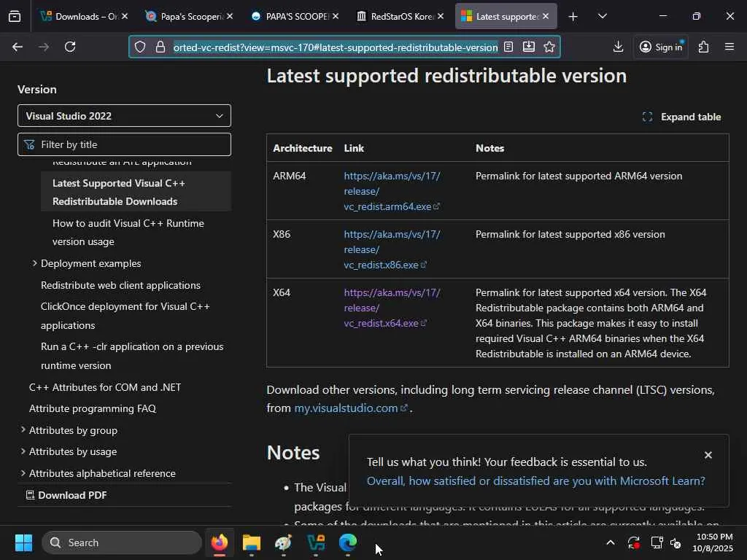
Task: Go back to previous page
Action: point(18,47)
